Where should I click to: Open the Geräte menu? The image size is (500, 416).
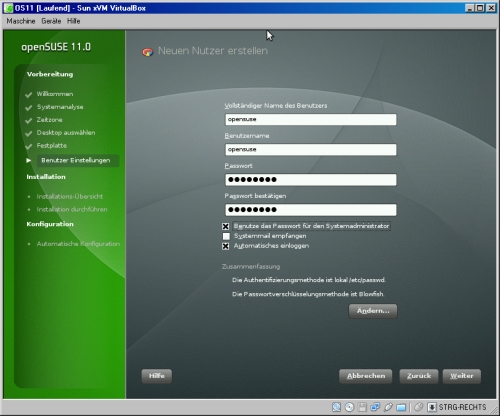point(51,21)
